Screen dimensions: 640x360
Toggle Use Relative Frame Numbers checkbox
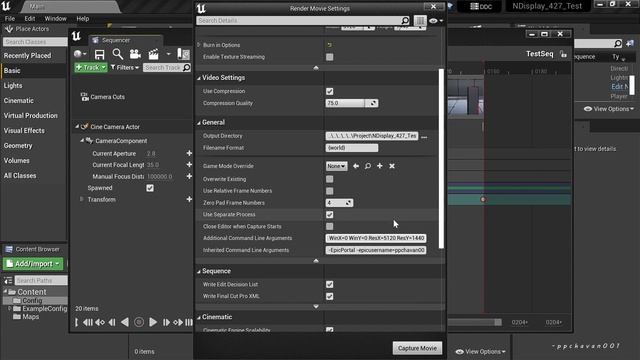329,191
